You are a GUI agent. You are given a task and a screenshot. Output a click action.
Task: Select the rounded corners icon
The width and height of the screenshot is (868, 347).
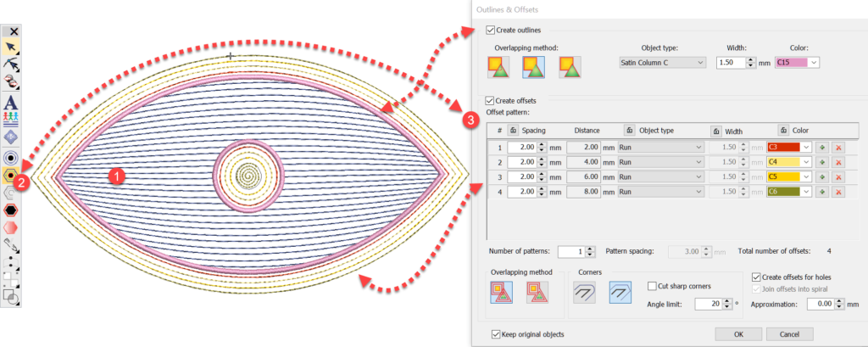pos(585,293)
